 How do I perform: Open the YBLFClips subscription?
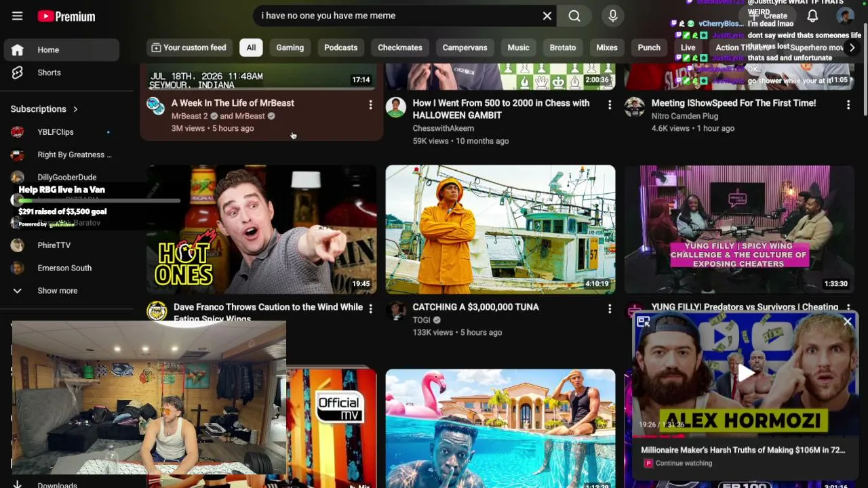62,132
